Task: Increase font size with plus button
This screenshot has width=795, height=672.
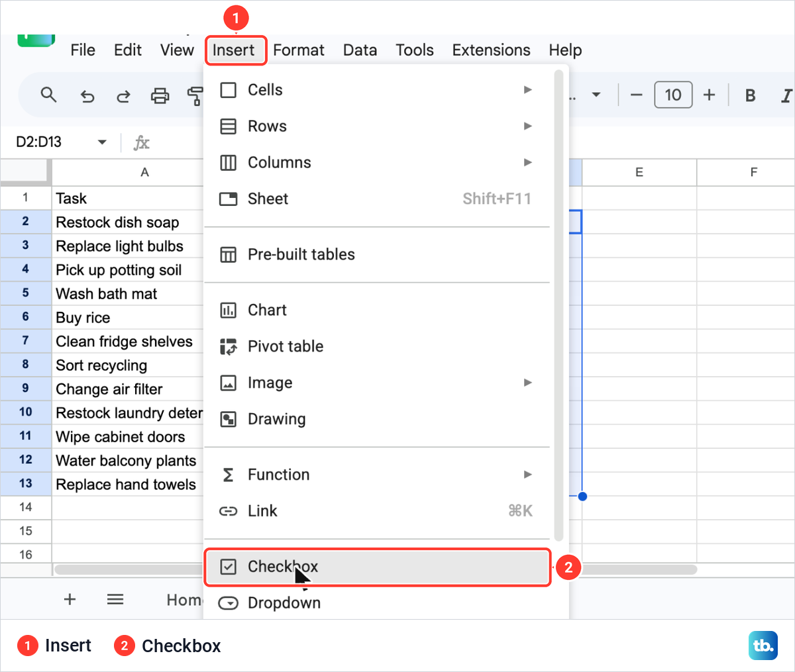Action: click(x=709, y=95)
